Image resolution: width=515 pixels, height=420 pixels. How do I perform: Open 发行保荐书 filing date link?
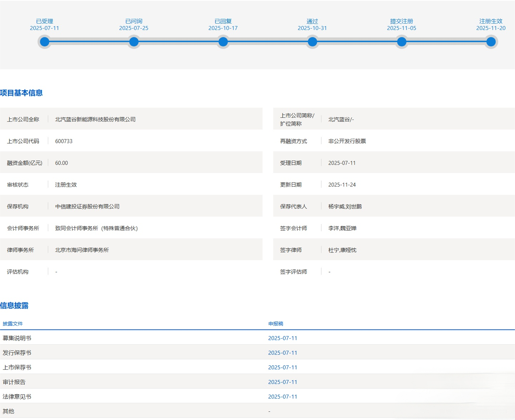[283, 353]
